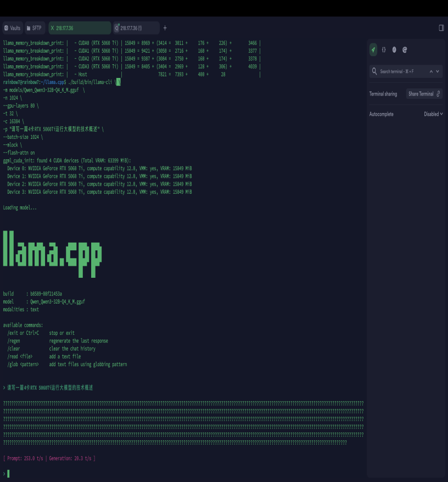Click the 'modalities : text' line
The width and height of the screenshot is (448, 482).
[x=21, y=310]
